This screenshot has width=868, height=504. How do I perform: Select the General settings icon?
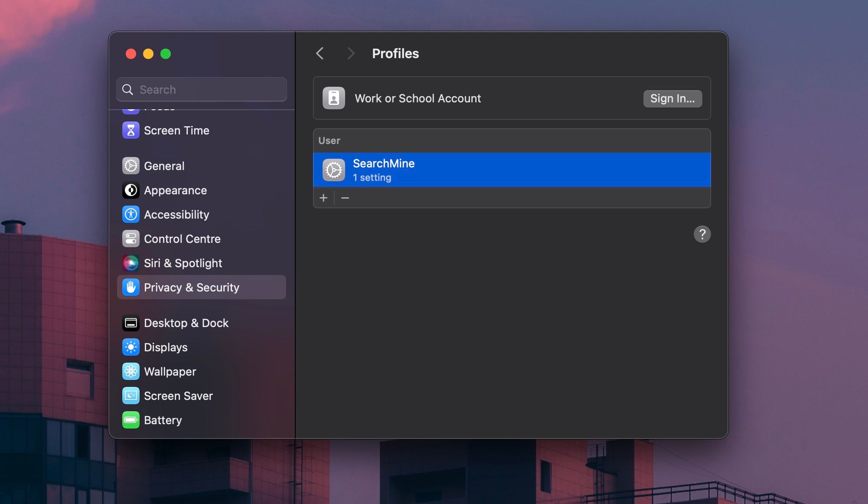(131, 166)
